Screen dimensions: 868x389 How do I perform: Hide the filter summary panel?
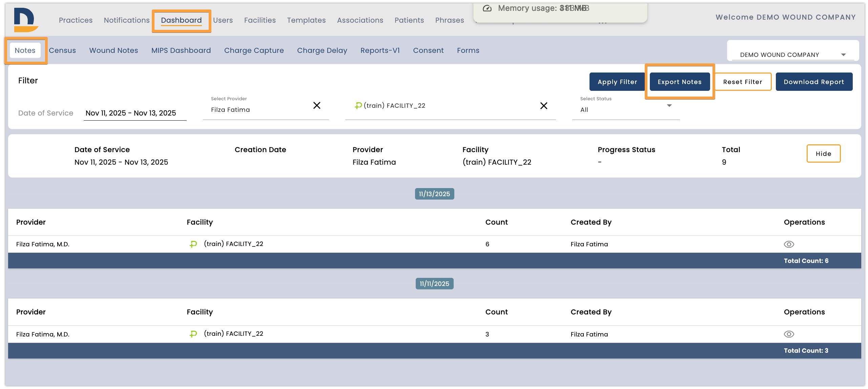(823, 153)
